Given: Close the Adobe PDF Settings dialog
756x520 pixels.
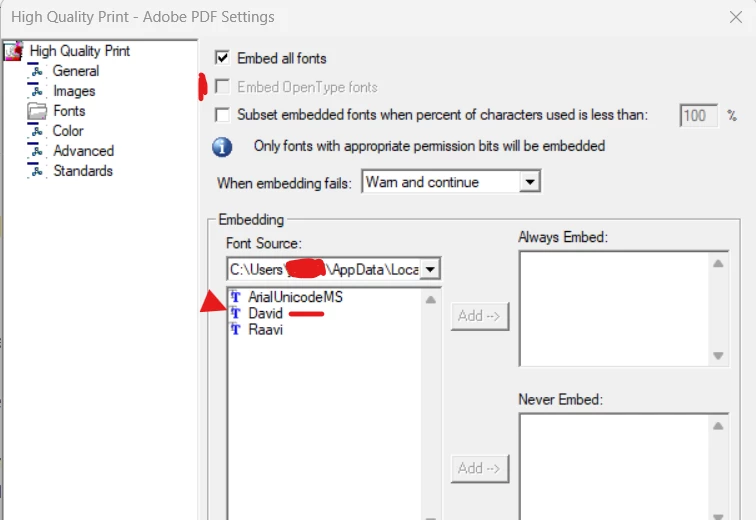Looking at the screenshot, I should click(735, 17).
